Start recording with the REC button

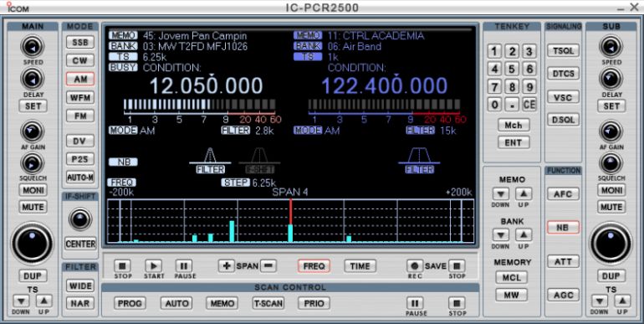tap(415, 266)
